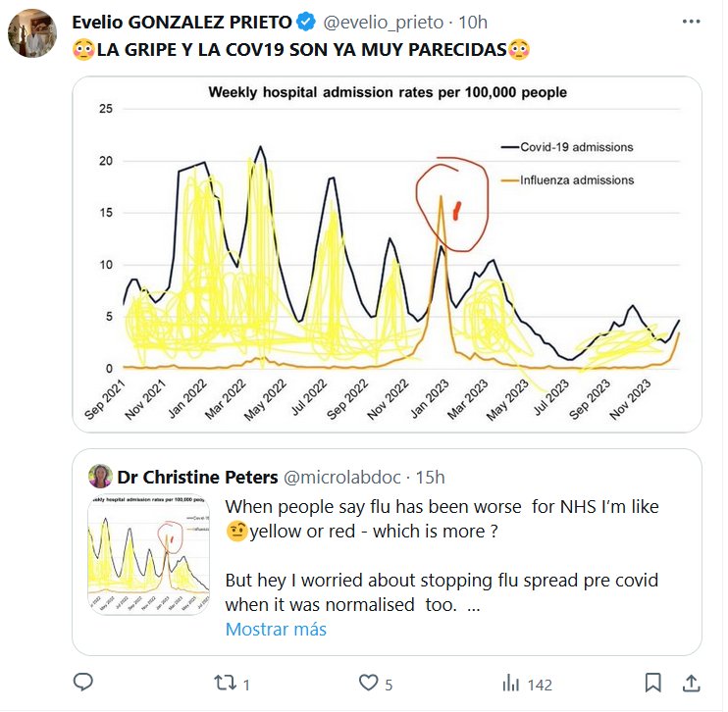Expand quoted tweet with Mostrar más

point(276,630)
